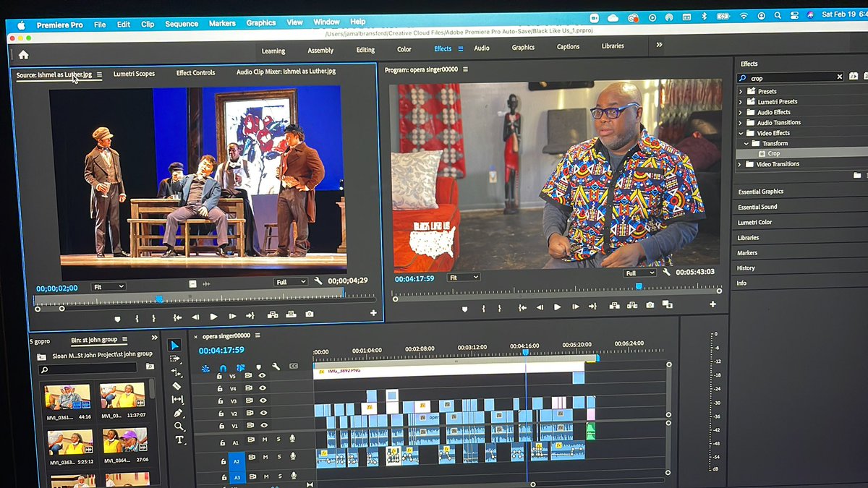Open the Fit zoom dropdown under the Program monitor

[x=463, y=276]
